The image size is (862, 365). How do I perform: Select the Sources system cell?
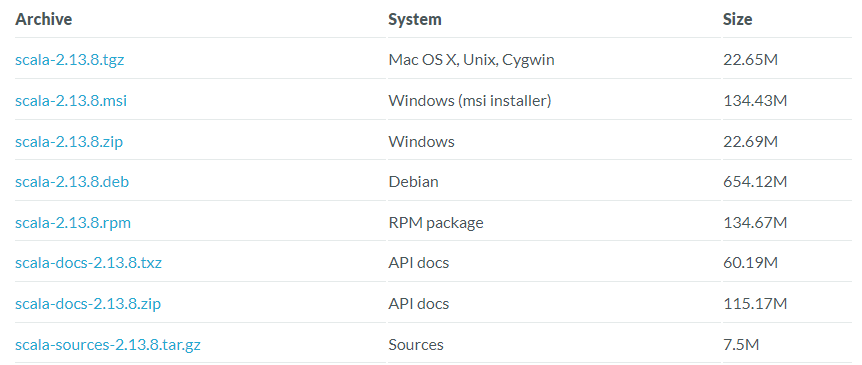coord(416,345)
